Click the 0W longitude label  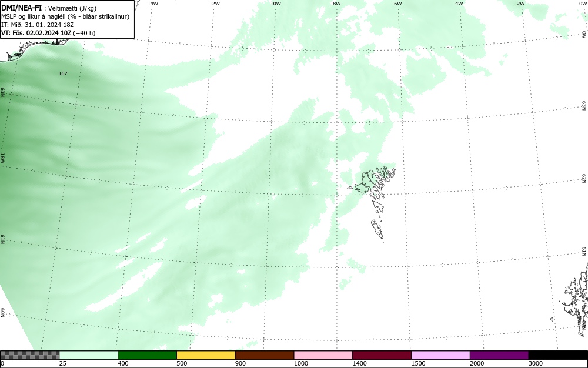pyautogui.click(x=582, y=4)
